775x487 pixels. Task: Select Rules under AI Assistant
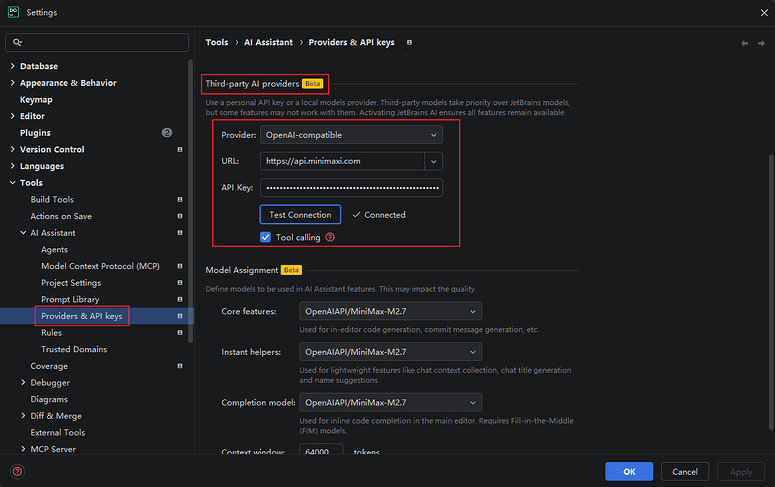coord(51,332)
